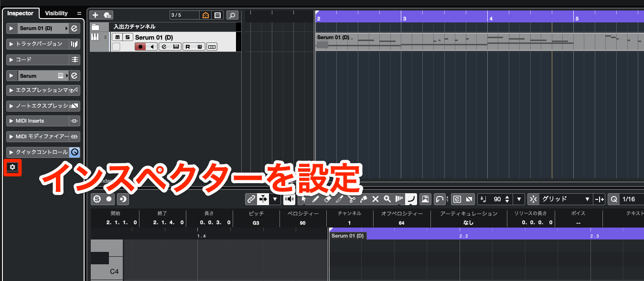644x281 pixels.
Task: Click the Quick Controls knob icon
Action: (75, 152)
